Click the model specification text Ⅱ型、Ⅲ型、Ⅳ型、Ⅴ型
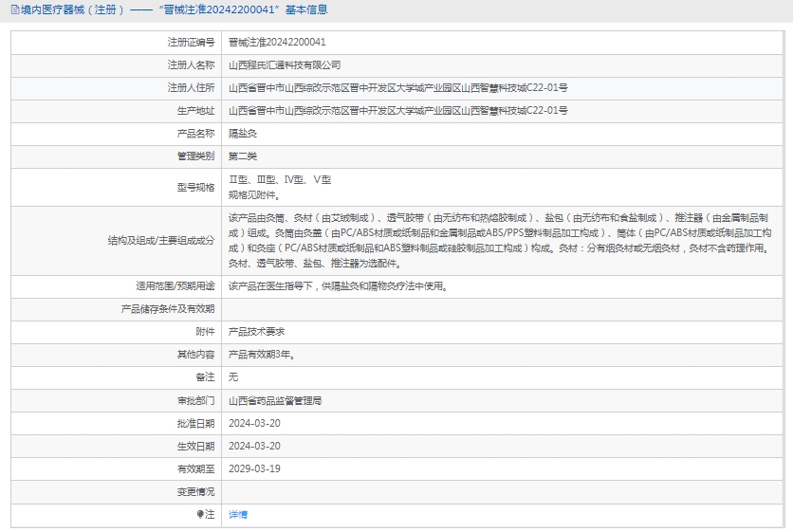The height and width of the screenshot is (532, 793). click(x=279, y=180)
